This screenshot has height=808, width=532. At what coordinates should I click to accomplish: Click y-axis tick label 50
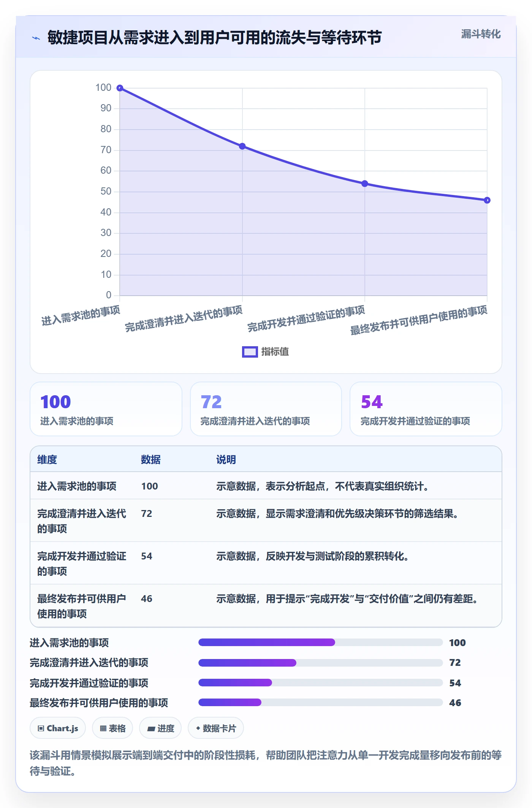(x=106, y=192)
